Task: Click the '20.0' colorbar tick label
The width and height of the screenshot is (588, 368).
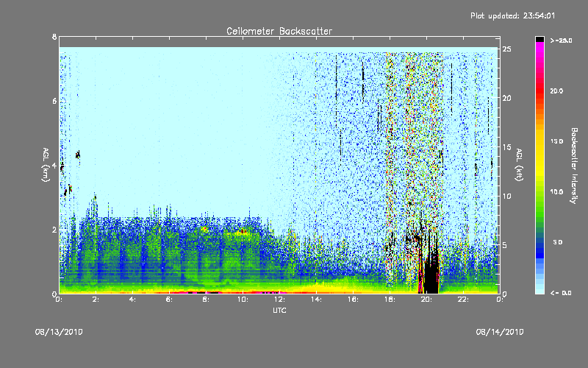Action: coord(556,91)
